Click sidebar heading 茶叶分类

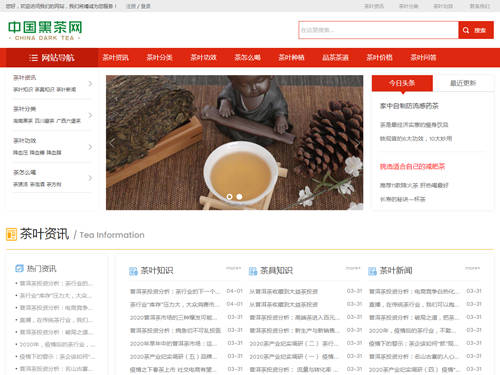tap(24, 109)
